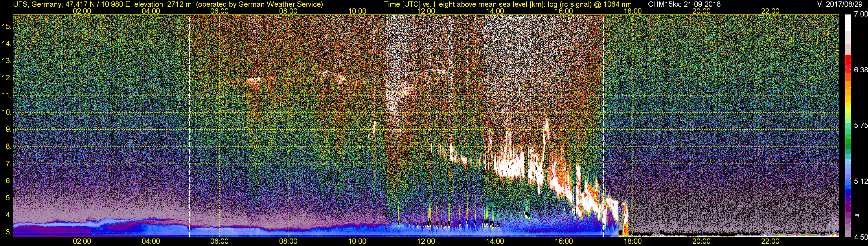Click the "7." height axis label
868x246 pixels.
[x=8, y=164]
